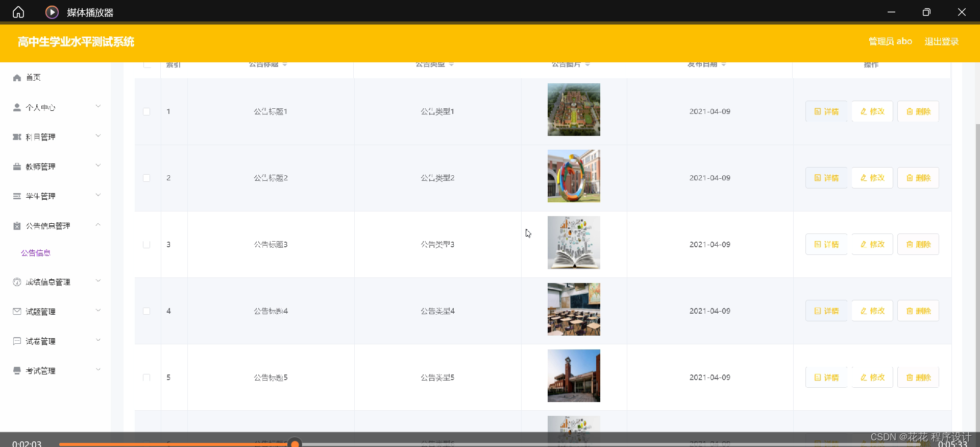Viewport: 980px width, 447px height.
Task: Open the campus aerial thumbnail in row 1
Action: pyautogui.click(x=574, y=109)
